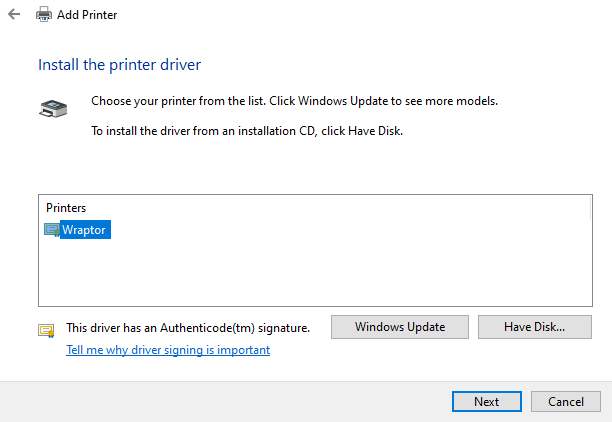612x422 pixels.
Task: Click the installation CD instruction text
Action: tap(246, 131)
